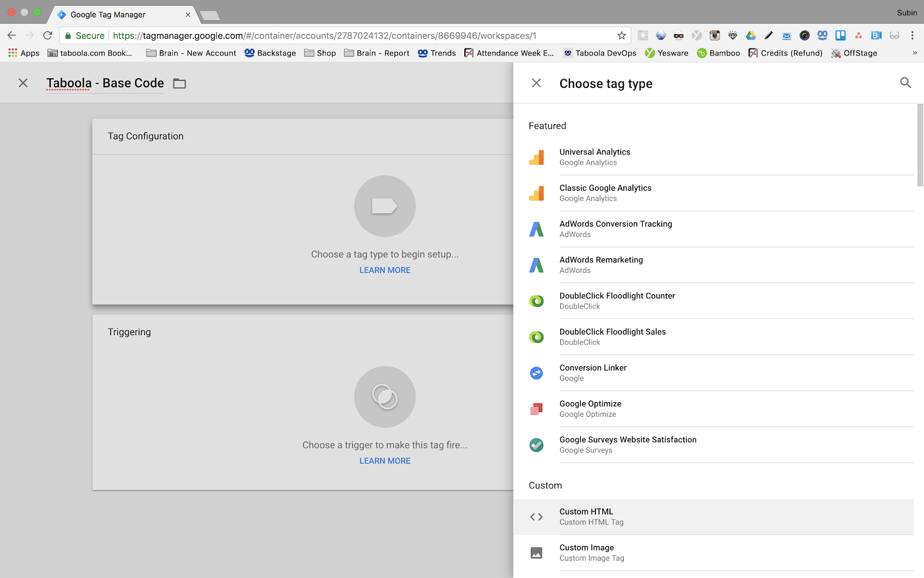Choose AdWords Remarketing tag type
Viewport: 924px width, 578px height.
pos(713,265)
